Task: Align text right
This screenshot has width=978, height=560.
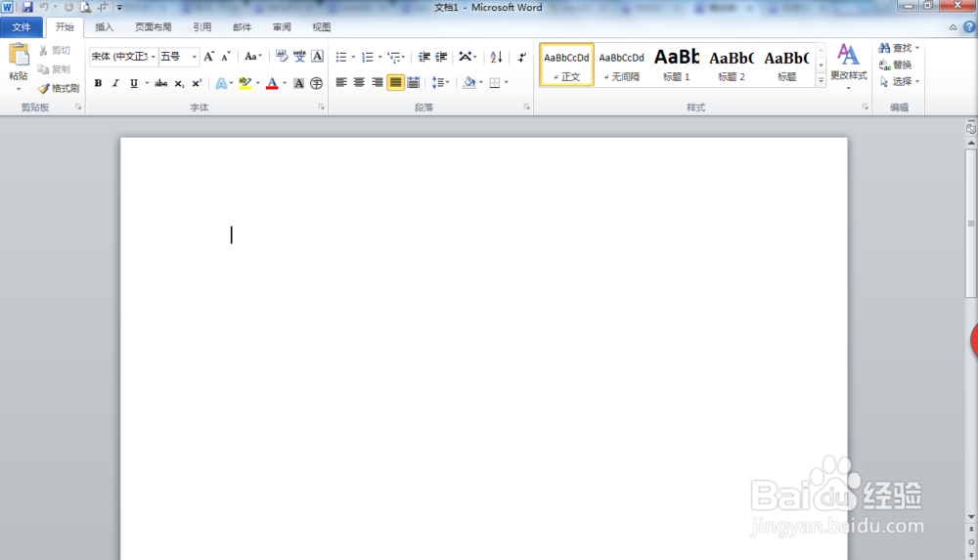Action: point(378,82)
